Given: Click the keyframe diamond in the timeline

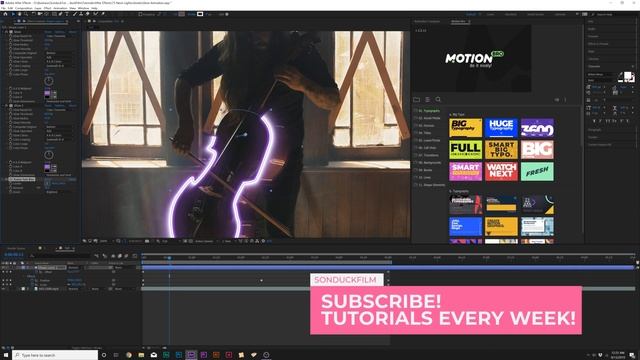Looking at the screenshot, I should [x=262, y=280].
